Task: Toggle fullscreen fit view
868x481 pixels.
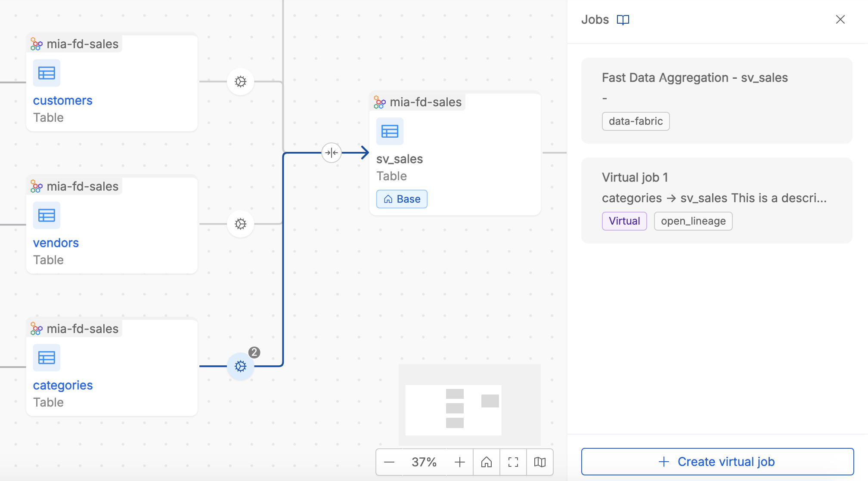Action: [x=513, y=462]
